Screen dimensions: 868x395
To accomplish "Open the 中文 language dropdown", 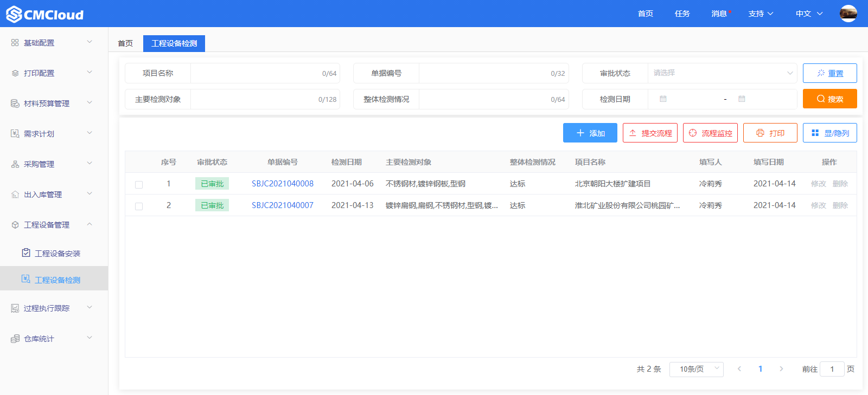I will pos(809,14).
